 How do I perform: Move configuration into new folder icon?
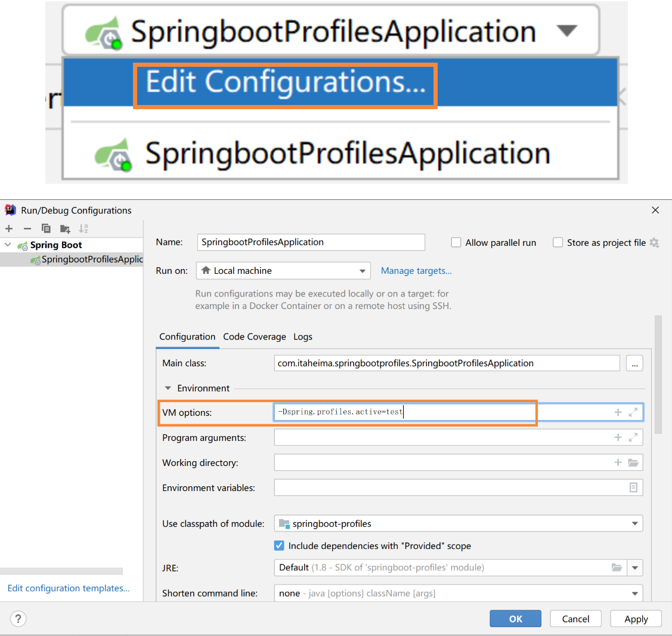pyautogui.click(x=65, y=229)
